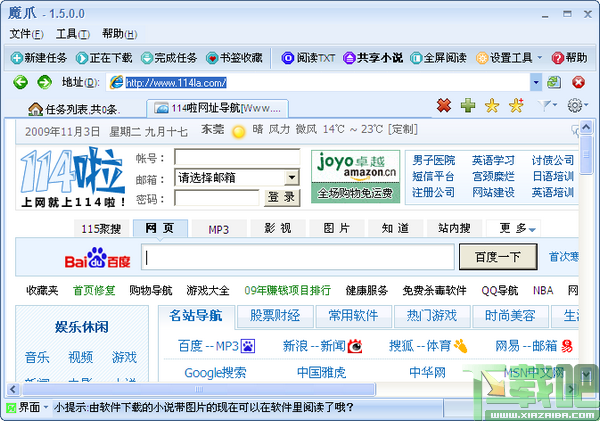
Task: Expand the 更多 search options
Action: 513,228
